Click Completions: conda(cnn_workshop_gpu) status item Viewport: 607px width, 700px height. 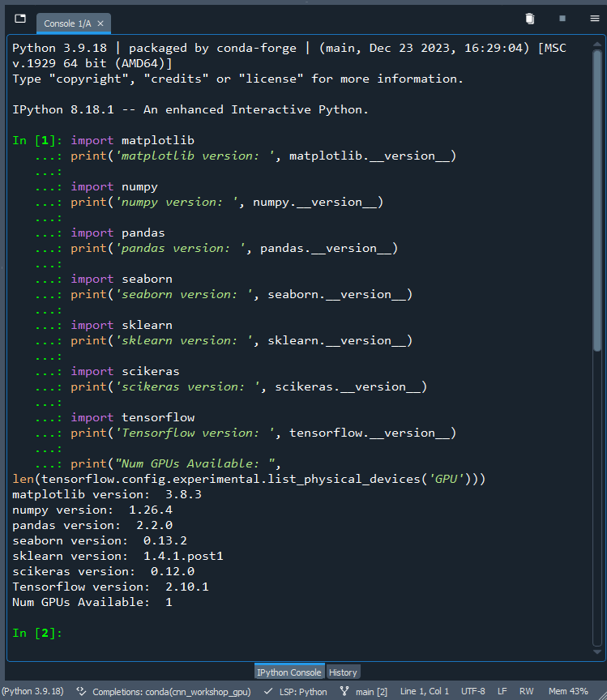point(172,692)
